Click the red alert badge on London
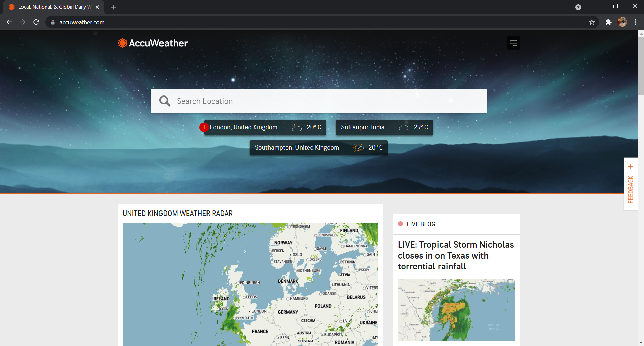The image size is (644, 346). point(204,127)
